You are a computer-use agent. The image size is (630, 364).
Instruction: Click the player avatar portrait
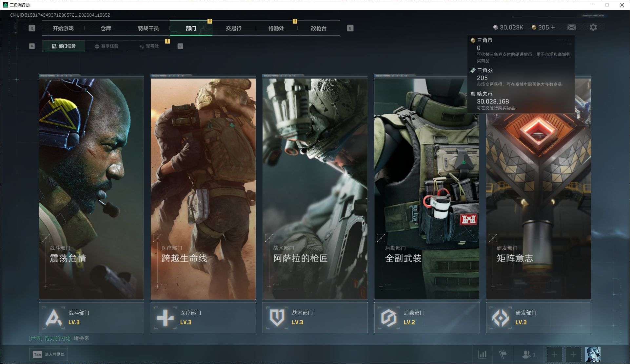click(x=593, y=355)
